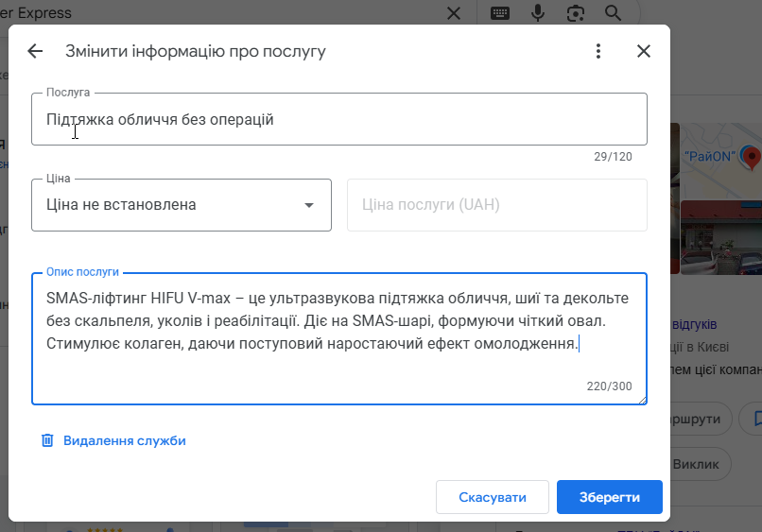Open the Ціна не встановлена dropdown
762x532 pixels.
(182, 205)
